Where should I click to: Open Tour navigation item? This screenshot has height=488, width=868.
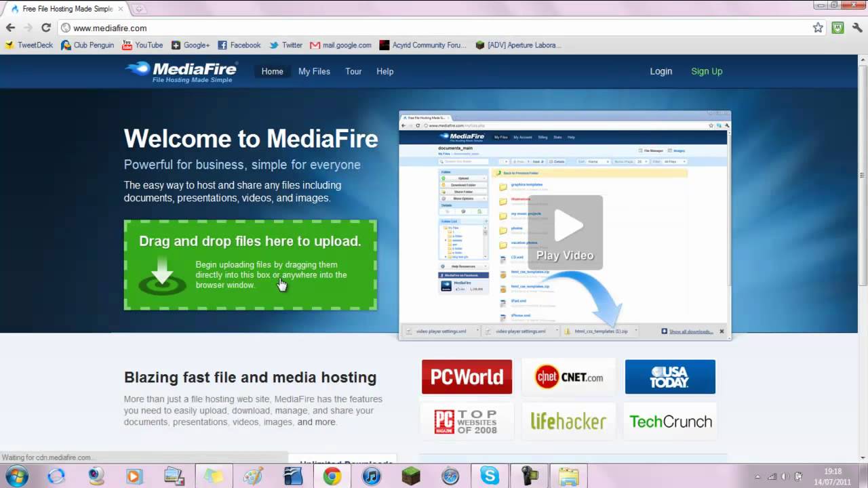click(353, 71)
